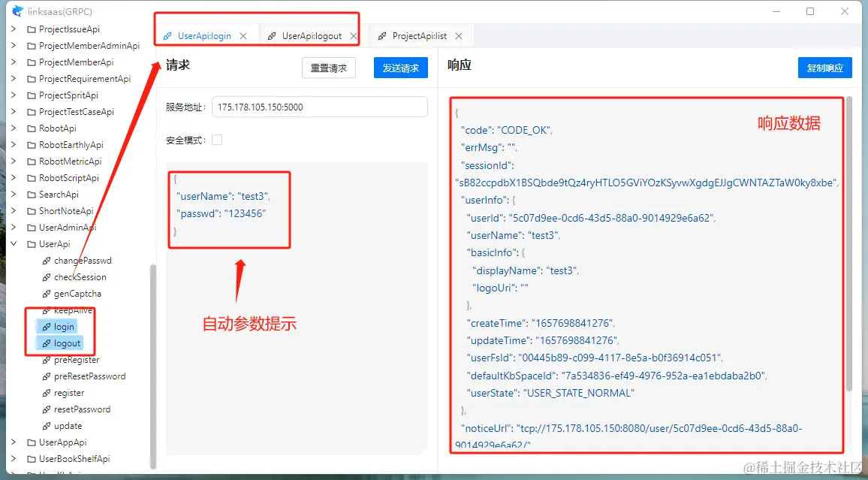The width and height of the screenshot is (868, 480).
Task: Click inside the request JSON editor
Action: pyautogui.click(x=297, y=309)
